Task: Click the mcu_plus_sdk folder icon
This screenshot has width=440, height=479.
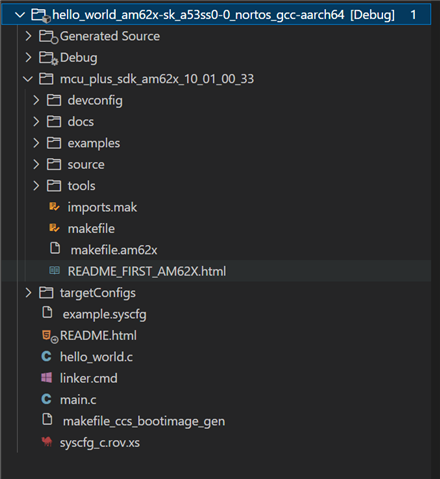Action: (x=46, y=79)
